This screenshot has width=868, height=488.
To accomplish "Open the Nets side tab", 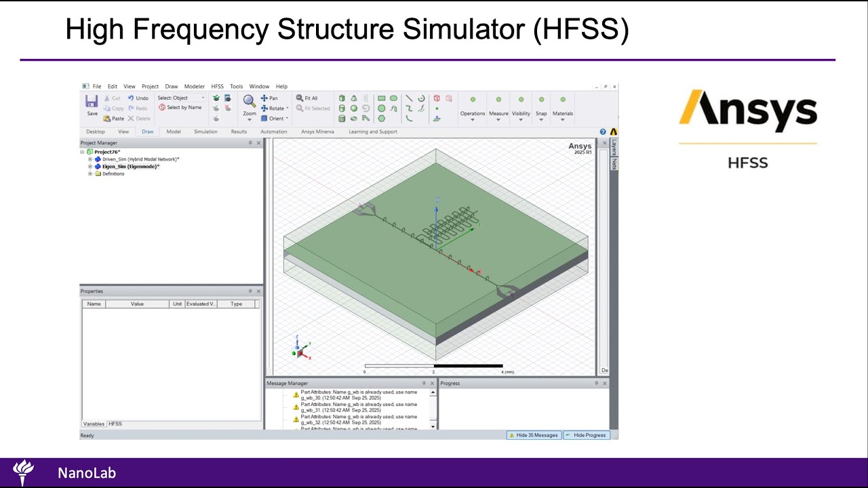I will (613, 164).
